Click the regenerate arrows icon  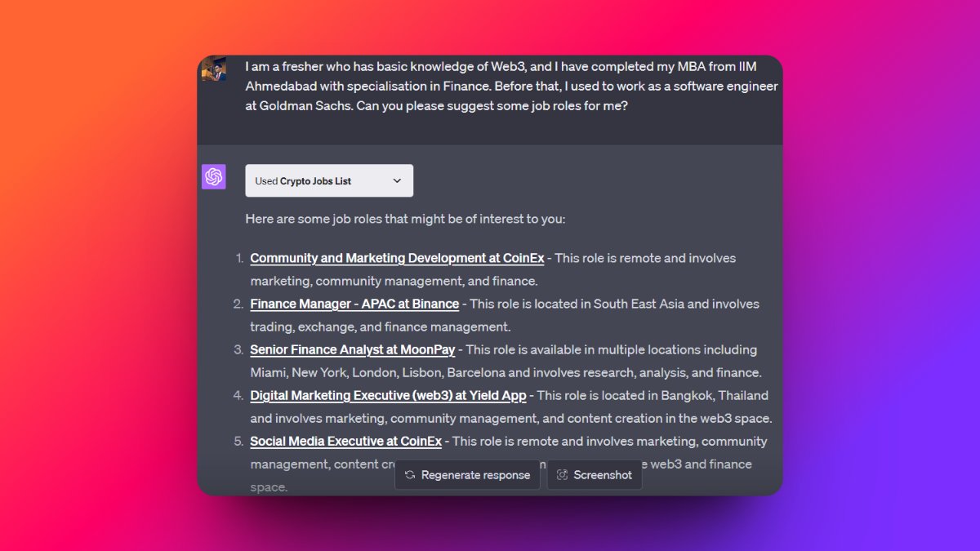click(x=410, y=474)
